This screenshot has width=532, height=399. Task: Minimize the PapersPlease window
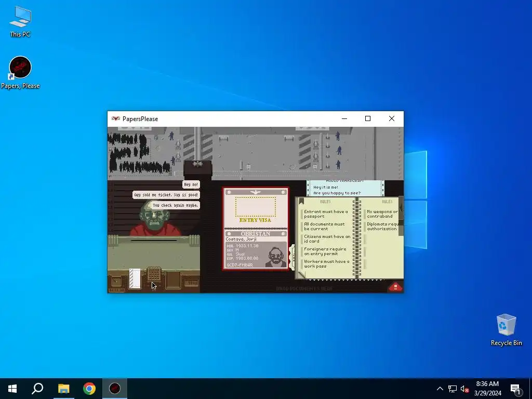344,119
